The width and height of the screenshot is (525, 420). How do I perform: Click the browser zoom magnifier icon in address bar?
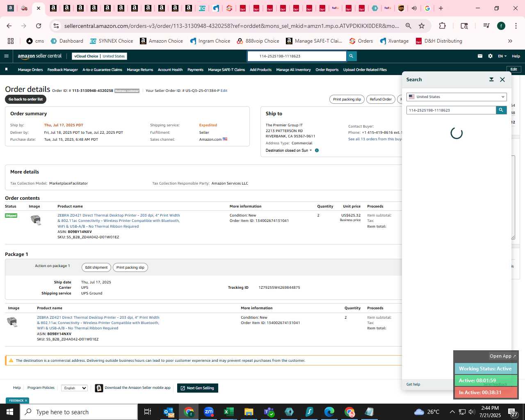coord(409,26)
